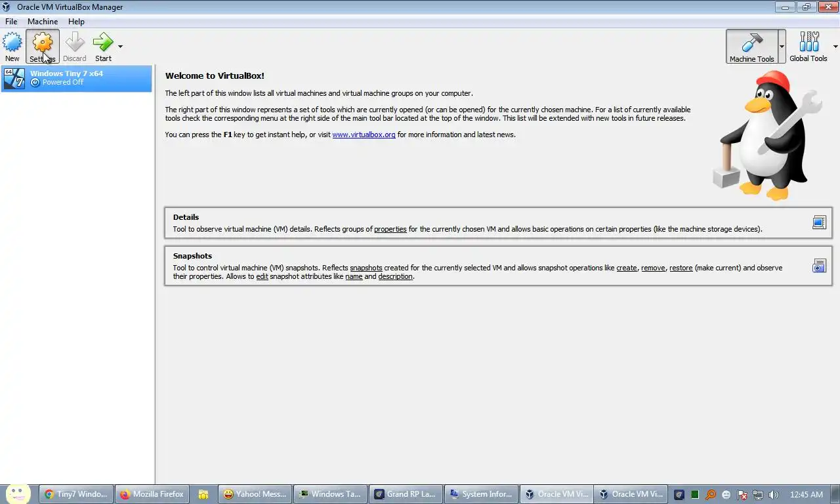Click the 'restore' link in Snapshots description
This screenshot has width=840, height=504.
[681, 268]
